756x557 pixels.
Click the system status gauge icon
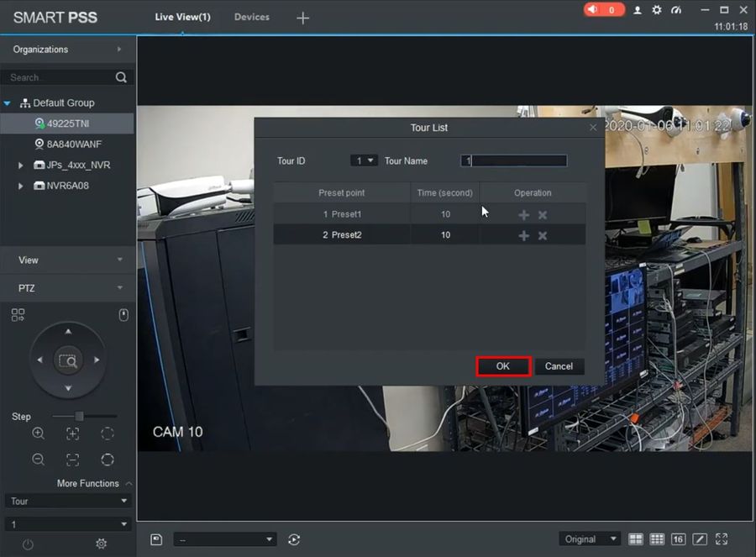tap(677, 10)
